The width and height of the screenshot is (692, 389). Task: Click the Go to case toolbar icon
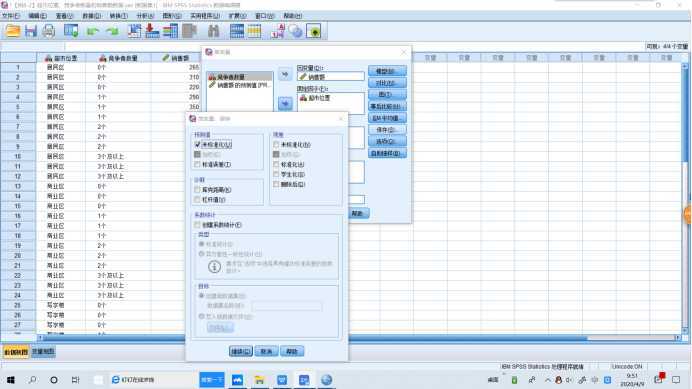coord(134,31)
